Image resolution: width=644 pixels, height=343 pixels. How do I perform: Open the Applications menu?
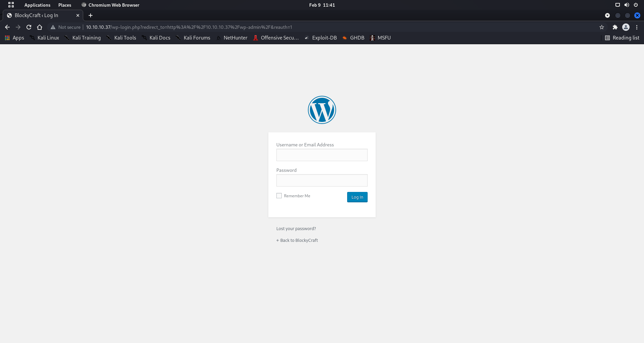point(37,5)
